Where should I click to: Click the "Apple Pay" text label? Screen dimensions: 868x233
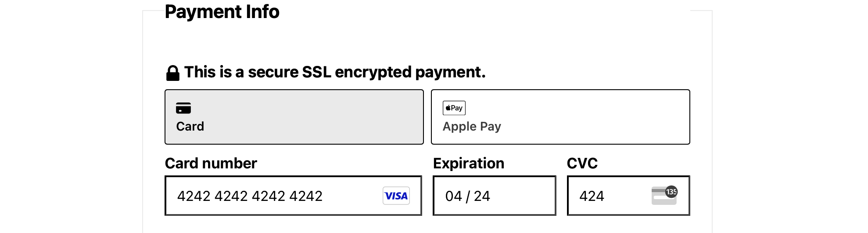coord(472,127)
